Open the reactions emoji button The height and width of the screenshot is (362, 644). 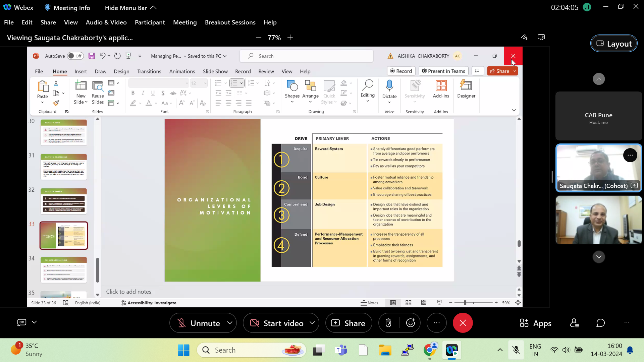tap(410, 323)
